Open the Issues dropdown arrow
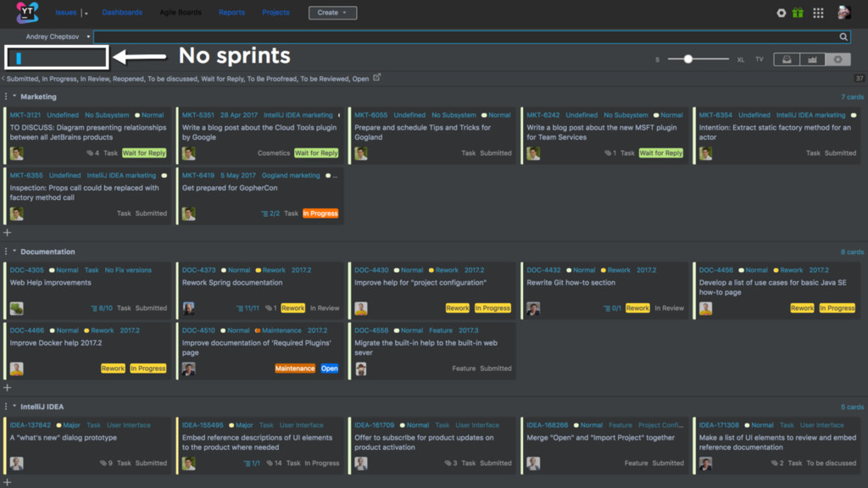The image size is (868, 488). (86, 13)
